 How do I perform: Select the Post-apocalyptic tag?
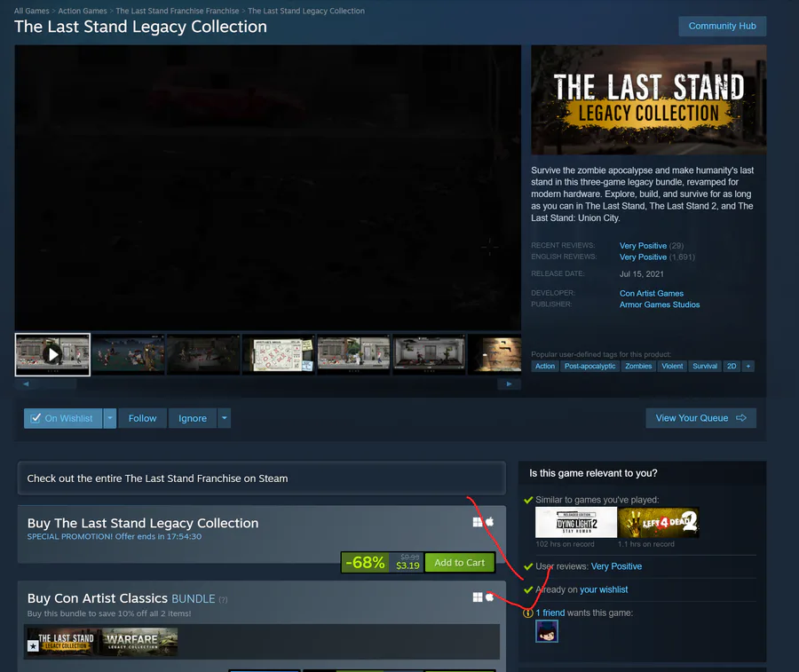(590, 367)
